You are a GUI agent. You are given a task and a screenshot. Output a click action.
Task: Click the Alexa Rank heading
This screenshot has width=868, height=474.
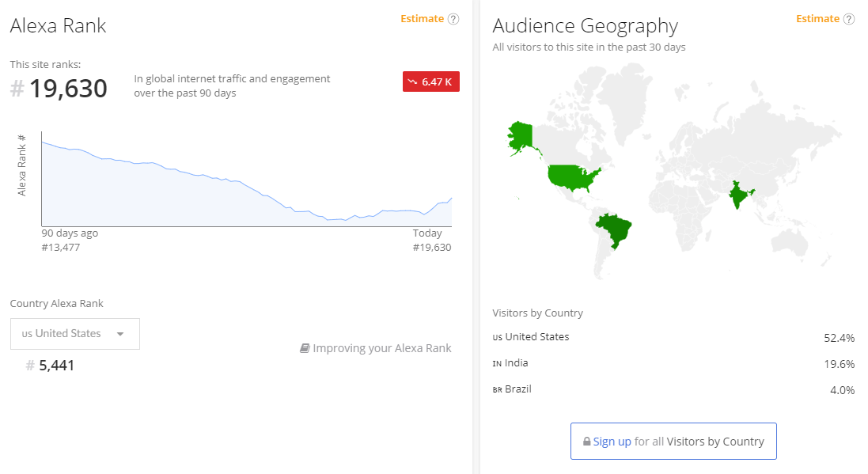click(58, 26)
